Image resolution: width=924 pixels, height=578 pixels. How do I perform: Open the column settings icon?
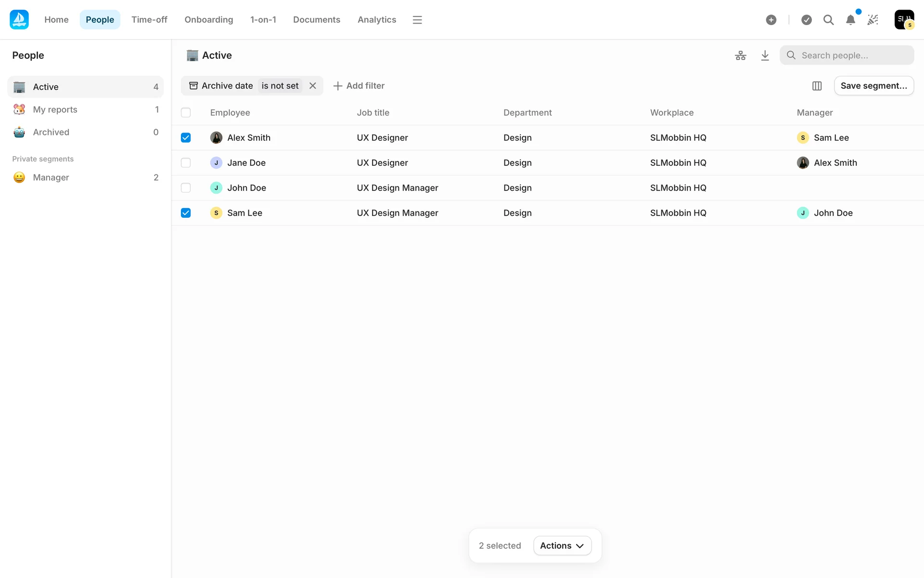[817, 86]
